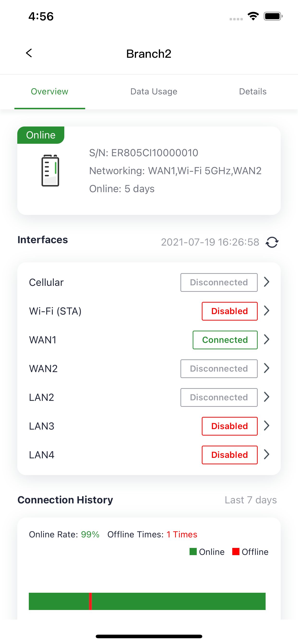Tap the LAN3 Disabled status button

click(230, 426)
